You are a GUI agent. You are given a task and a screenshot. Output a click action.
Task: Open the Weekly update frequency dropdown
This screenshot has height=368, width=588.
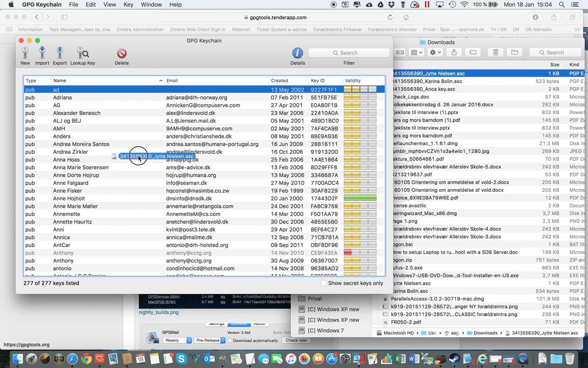(x=178, y=340)
